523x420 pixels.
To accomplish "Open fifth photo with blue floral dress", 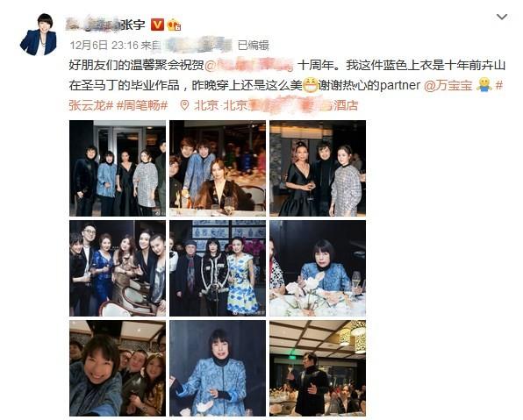I will pos(218,268).
